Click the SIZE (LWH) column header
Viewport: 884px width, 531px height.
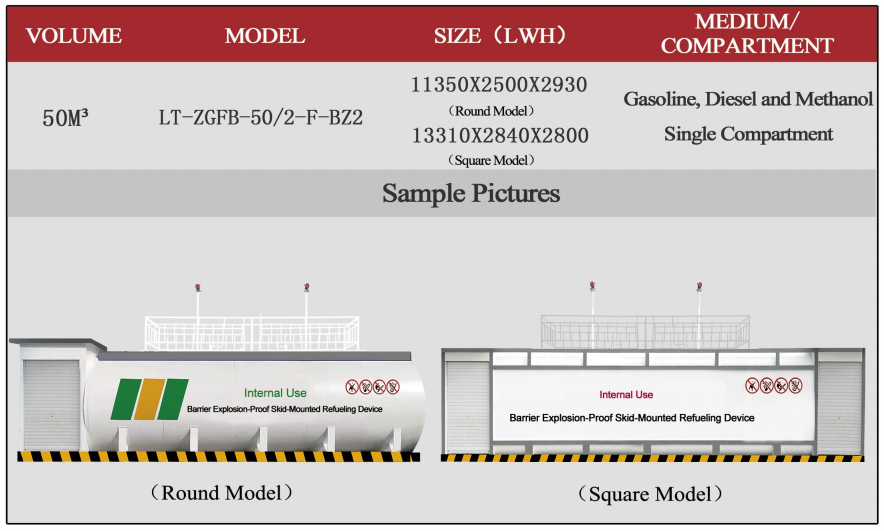[500, 36]
